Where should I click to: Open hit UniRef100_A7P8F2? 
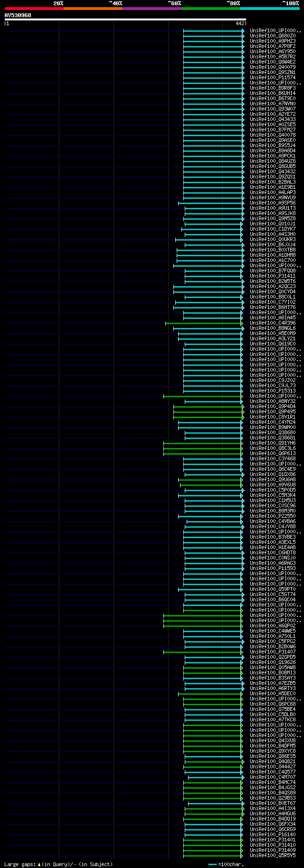[x=273, y=47]
